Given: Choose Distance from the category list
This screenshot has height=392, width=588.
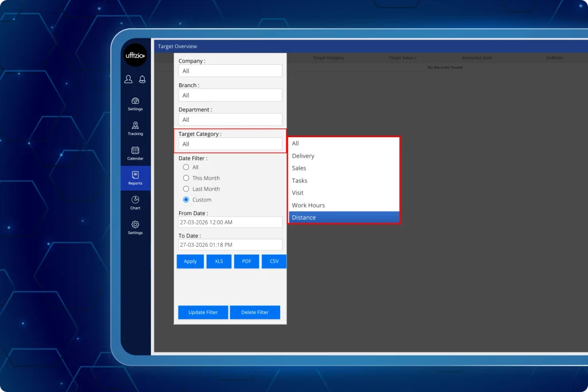Looking at the screenshot, I should click(343, 218).
